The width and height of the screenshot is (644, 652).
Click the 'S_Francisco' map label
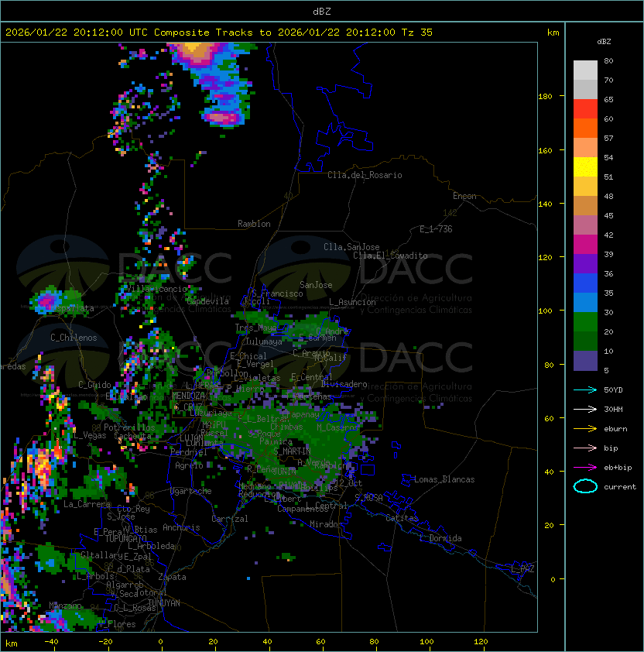click(277, 293)
